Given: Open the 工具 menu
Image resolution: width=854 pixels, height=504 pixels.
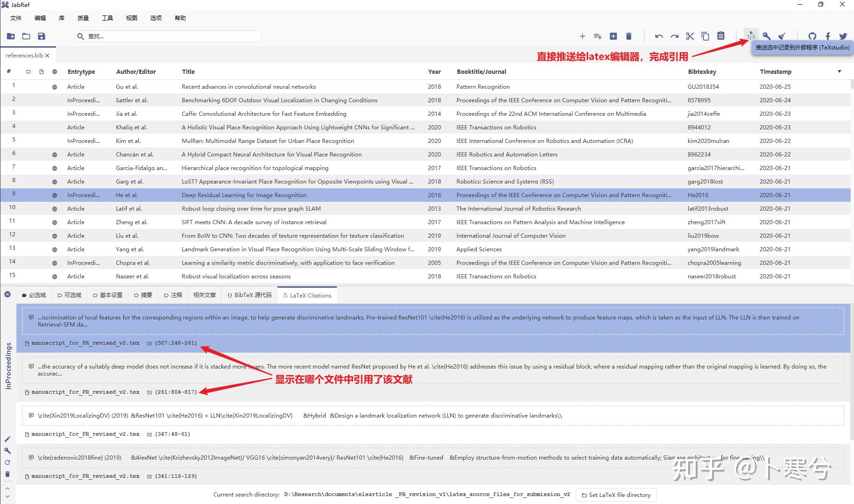Looking at the screenshot, I should tap(107, 18).
